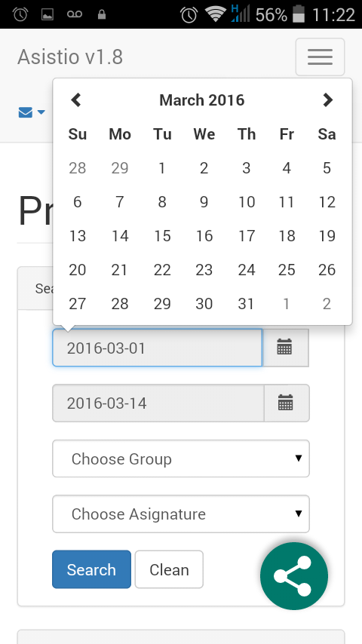This screenshot has width=362, height=644.
Task: Click the March 2016 month header
Action: point(202,100)
